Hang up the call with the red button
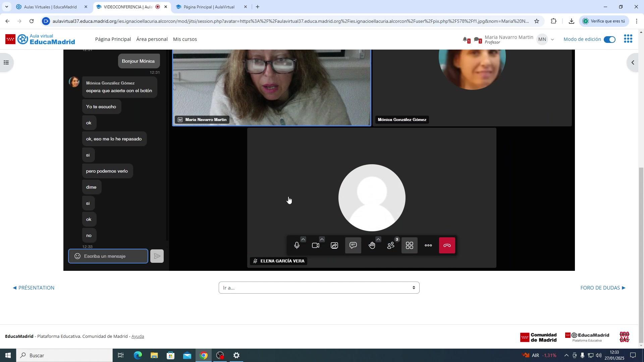The width and height of the screenshot is (644, 362). coord(447,246)
